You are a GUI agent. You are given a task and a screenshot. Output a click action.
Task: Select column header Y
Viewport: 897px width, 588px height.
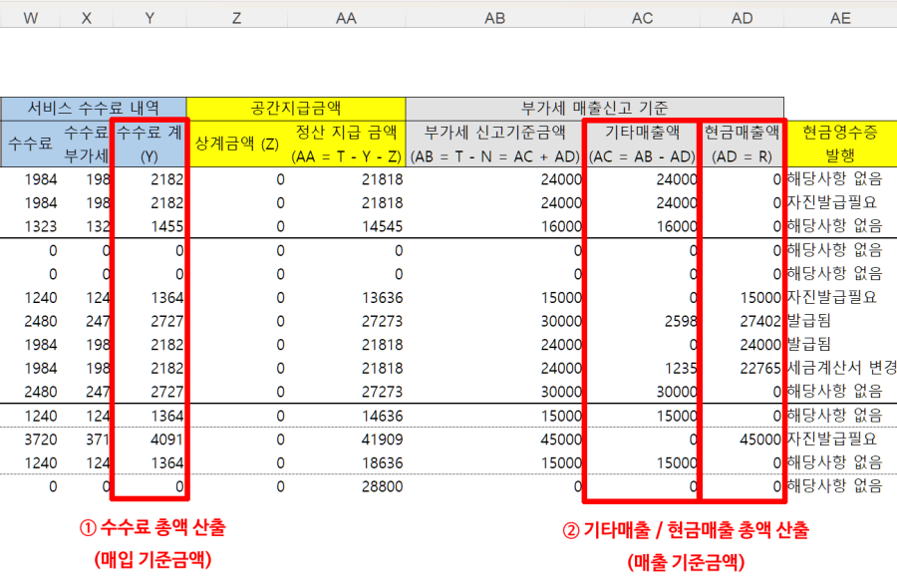(x=150, y=18)
